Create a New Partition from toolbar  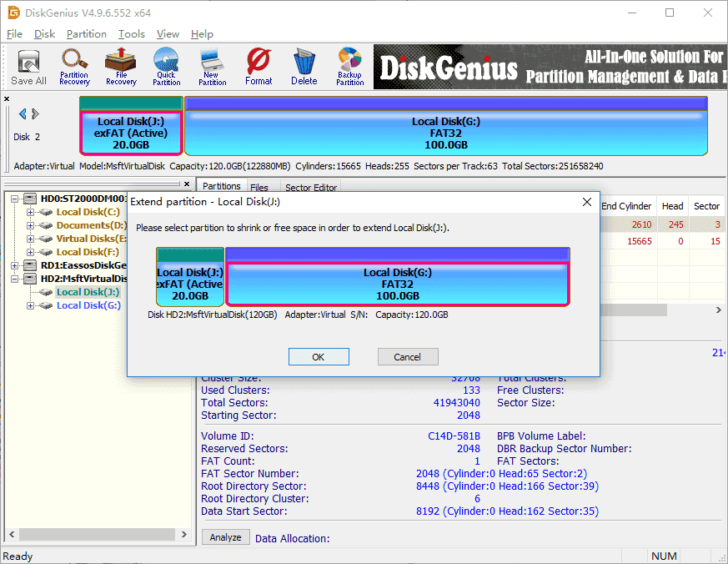pos(212,67)
